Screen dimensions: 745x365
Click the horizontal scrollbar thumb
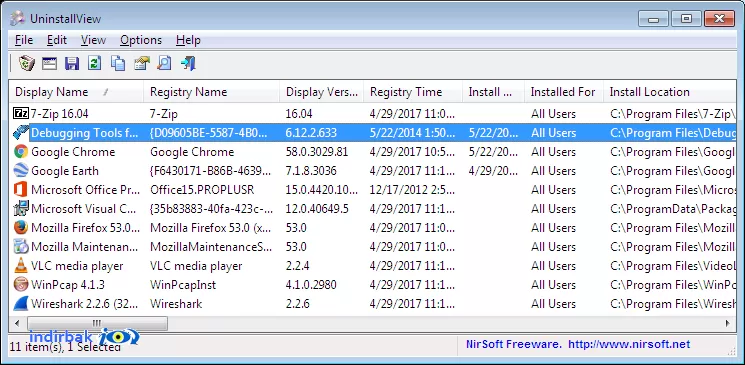pyautogui.click(x=97, y=324)
